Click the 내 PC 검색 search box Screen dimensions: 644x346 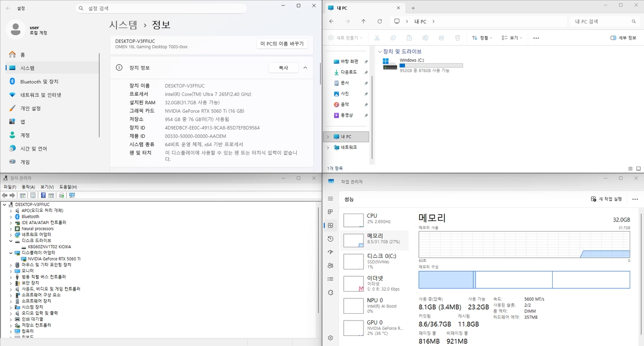tap(605, 21)
